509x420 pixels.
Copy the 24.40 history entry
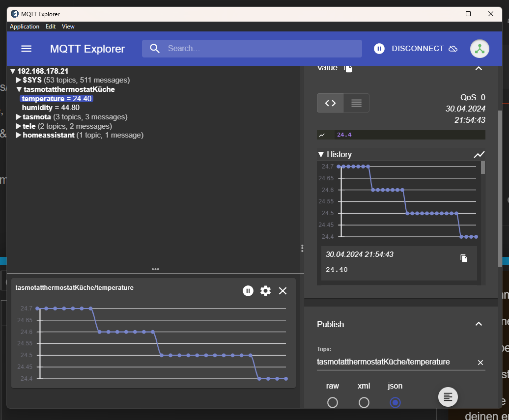tap(464, 258)
